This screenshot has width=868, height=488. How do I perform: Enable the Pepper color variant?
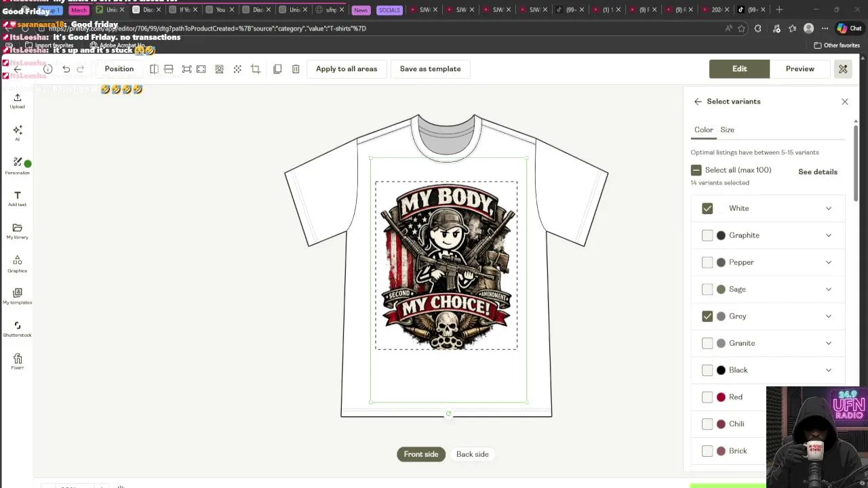[707, 262]
